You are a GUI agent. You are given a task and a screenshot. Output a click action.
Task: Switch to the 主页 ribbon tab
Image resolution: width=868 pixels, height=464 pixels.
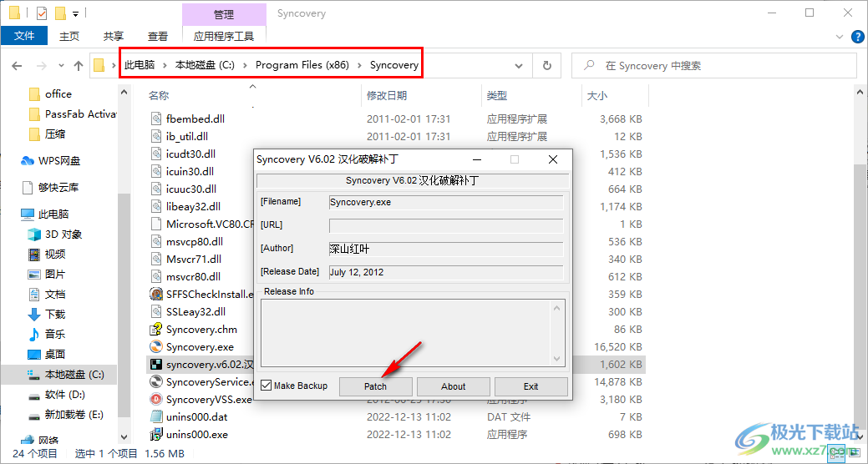pos(69,36)
